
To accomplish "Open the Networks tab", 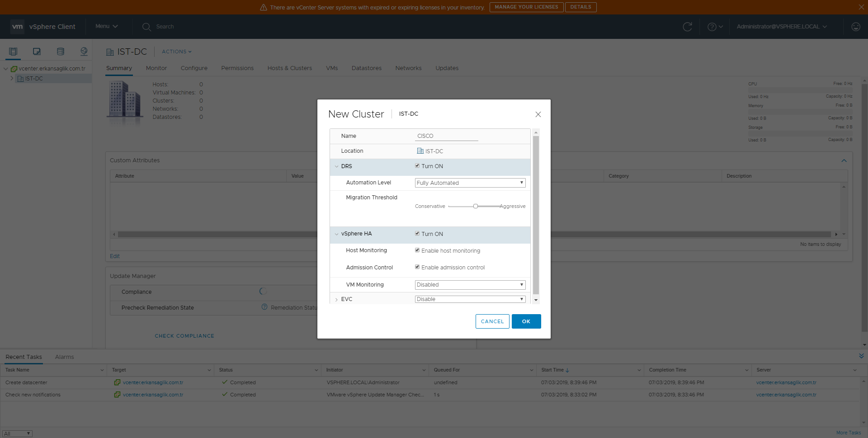I will pos(408,68).
